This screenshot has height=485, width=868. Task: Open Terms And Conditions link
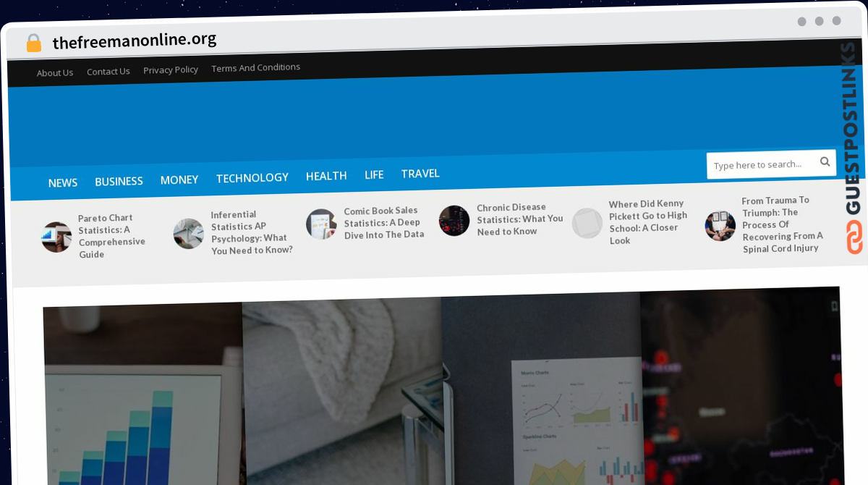[x=256, y=67]
